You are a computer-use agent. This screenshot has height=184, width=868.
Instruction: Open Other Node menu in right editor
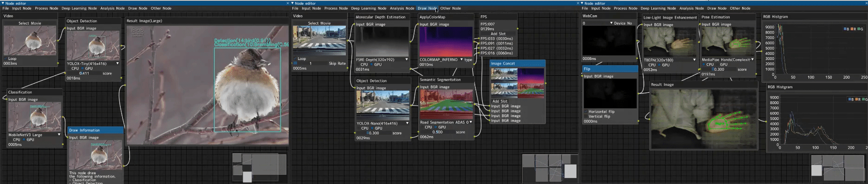740,8
